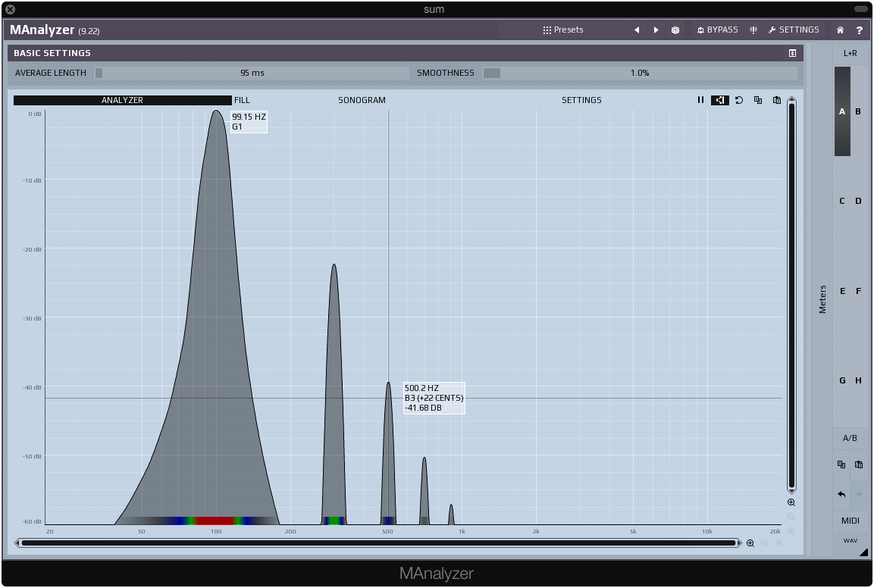Select preset slot H
874x588 pixels.
[x=858, y=380]
